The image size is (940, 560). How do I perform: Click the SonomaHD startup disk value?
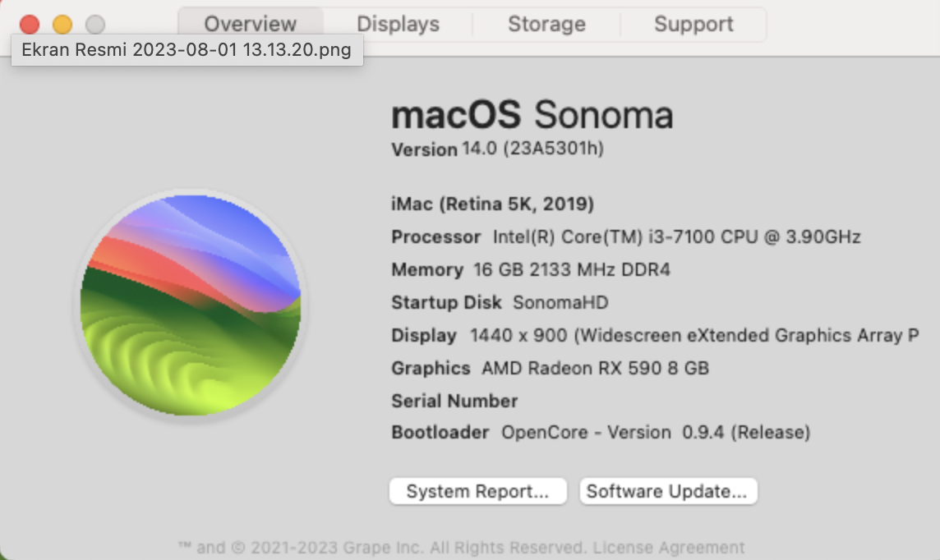[560, 302]
